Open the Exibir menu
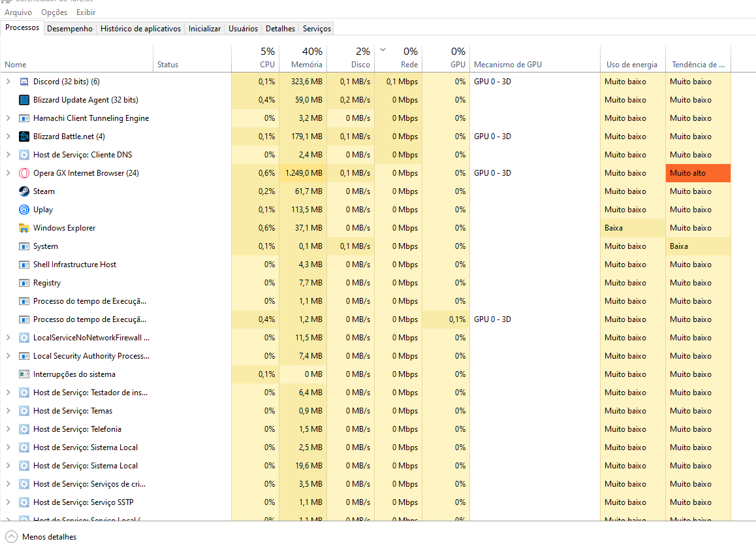756x552 pixels. point(86,12)
